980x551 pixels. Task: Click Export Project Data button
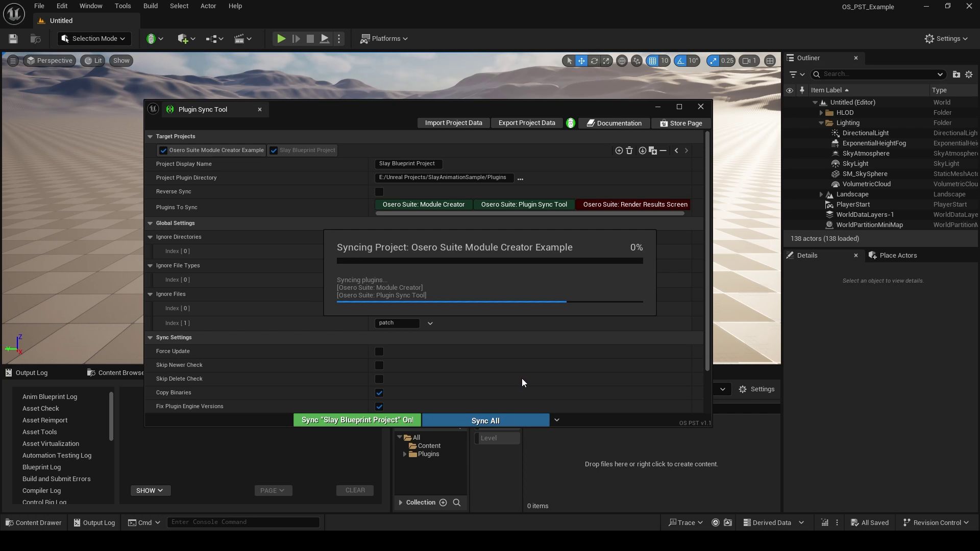tap(527, 123)
